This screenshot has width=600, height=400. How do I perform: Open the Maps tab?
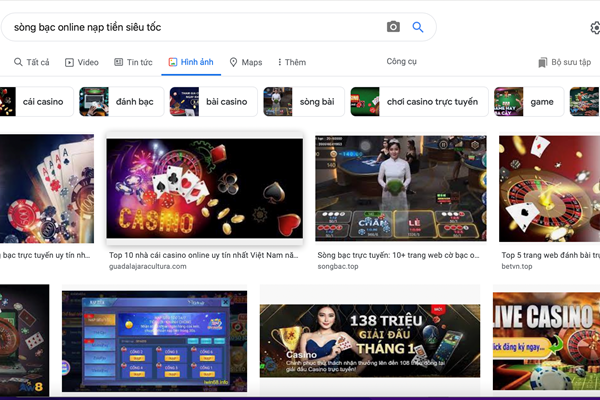pos(246,62)
